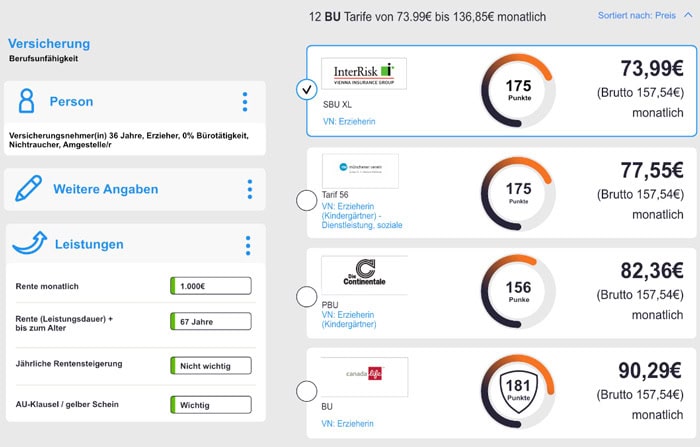Toggle sort order chevron next to Preis
700x447 pixels.
pyautogui.click(x=688, y=15)
